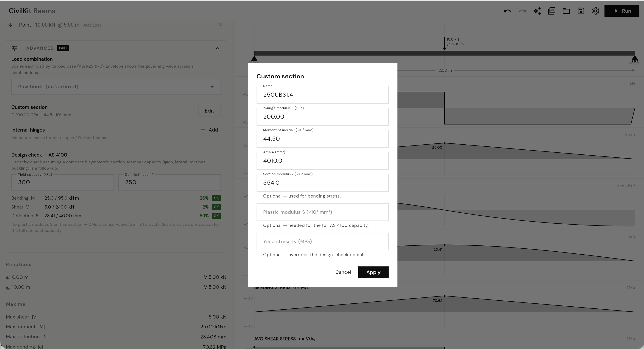644x349 pixels.
Task: Click the 25.00 moment peak marker
Action: pos(445,143)
